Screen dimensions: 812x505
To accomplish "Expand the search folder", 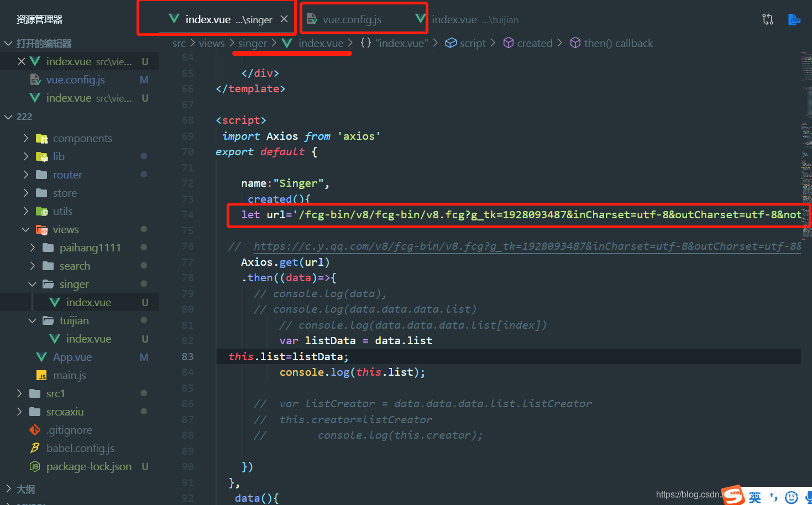I will click(x=33, y=266).
